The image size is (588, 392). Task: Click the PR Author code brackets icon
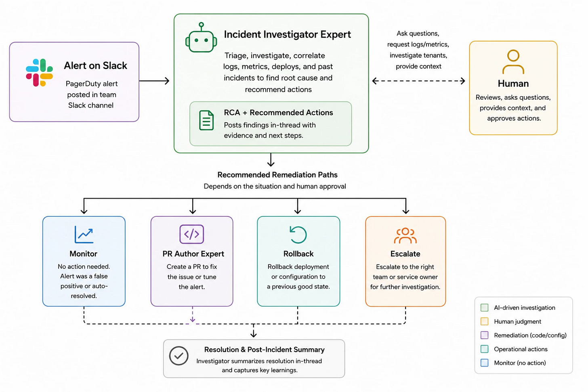(x=191, y=234)
